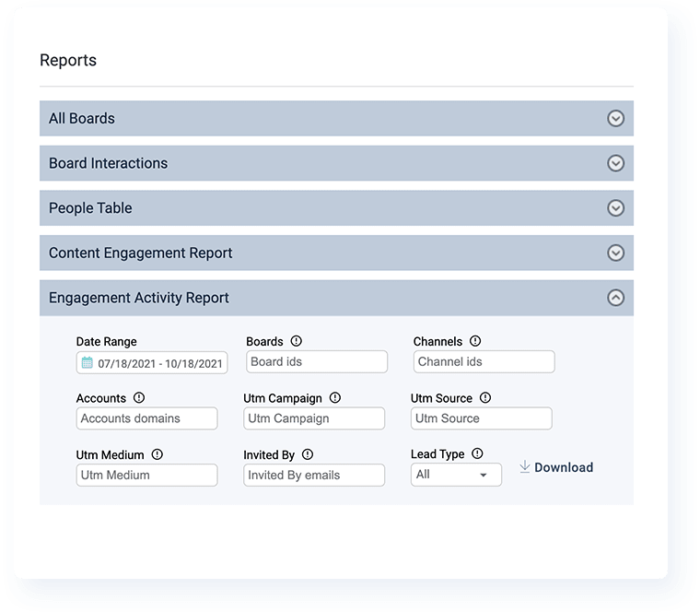This screenshot has width=700, height=612.
Task: Open the Date Range picker field
Action: [x=152, y=363]
